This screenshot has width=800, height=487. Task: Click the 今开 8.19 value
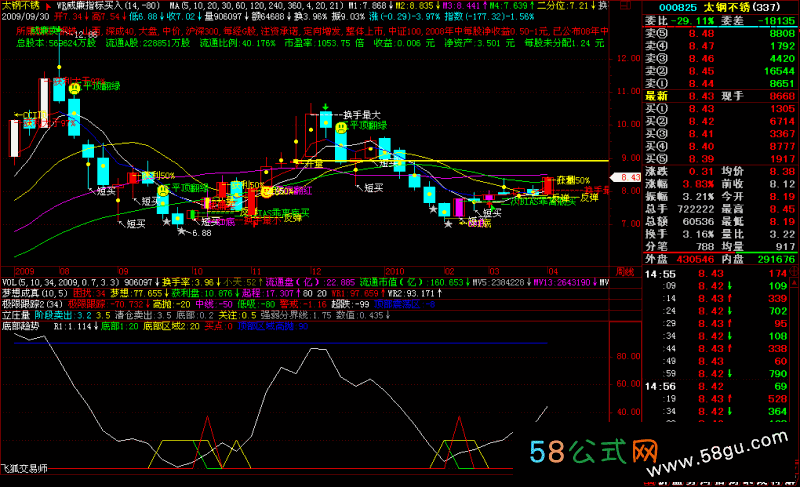point(782,196)
